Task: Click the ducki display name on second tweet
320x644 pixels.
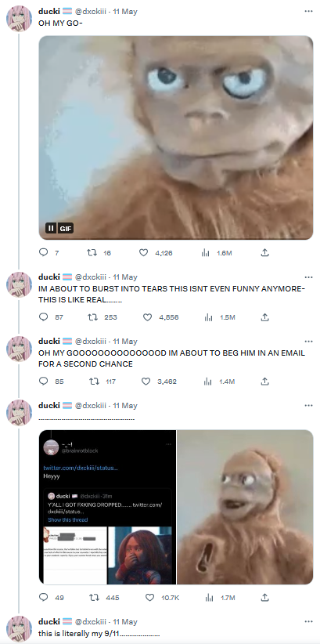Action: click(x=49, y=277)
